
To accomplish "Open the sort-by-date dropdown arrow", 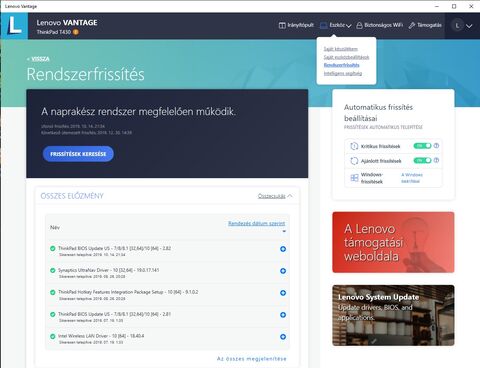I will 284,231.
